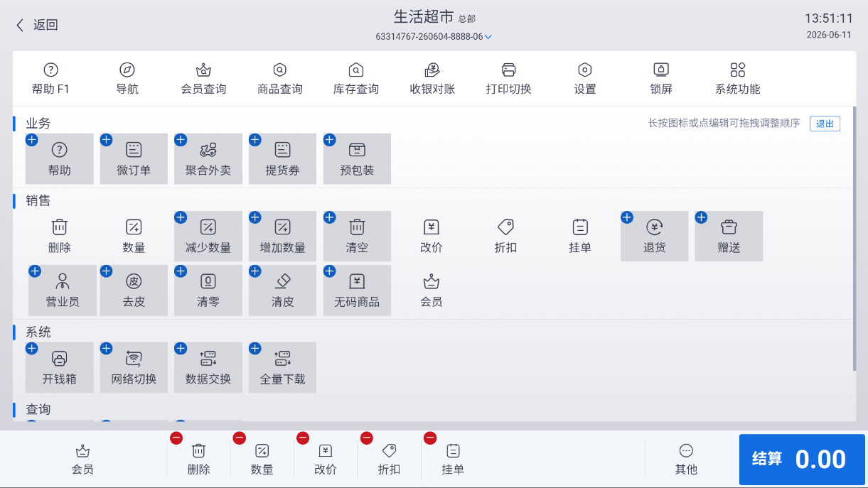Expand the store code dropdown arrow
This screenshot has width=868, height=488.
(x=488, y=37)
